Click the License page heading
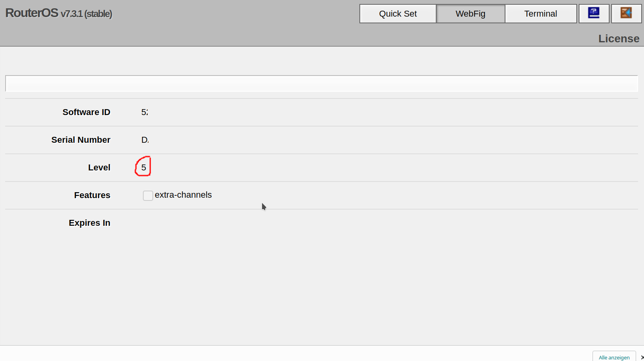 pos(619,39)
